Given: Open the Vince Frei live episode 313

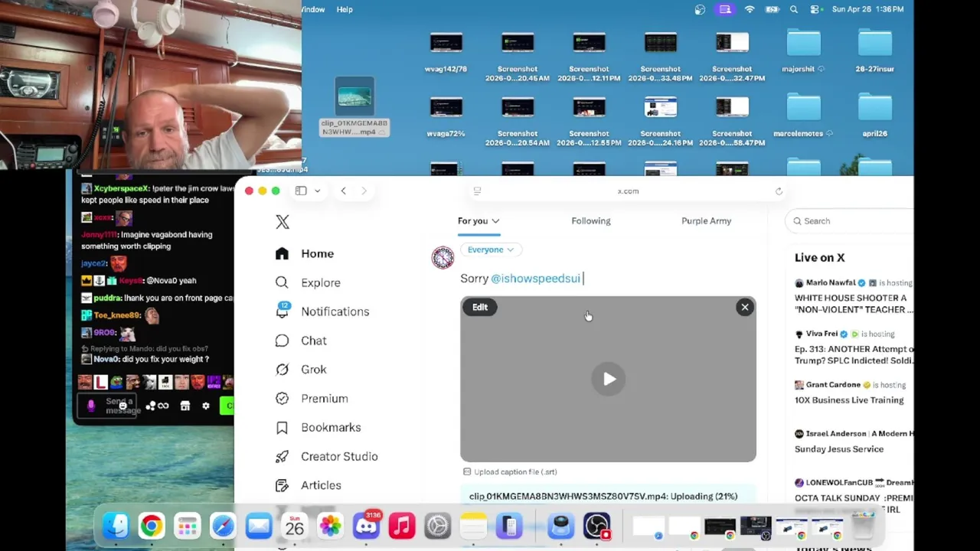Looking at the screenshot, I should click(854, 348).
